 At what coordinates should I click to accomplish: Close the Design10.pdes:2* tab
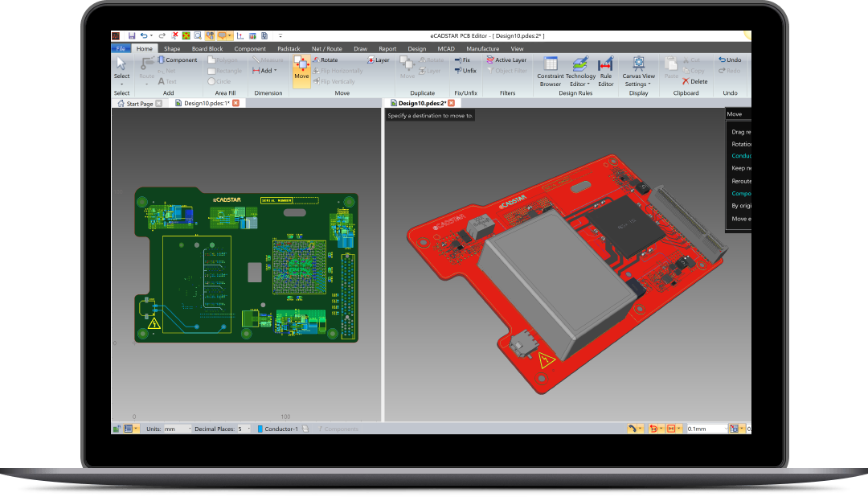click(451, 103)
